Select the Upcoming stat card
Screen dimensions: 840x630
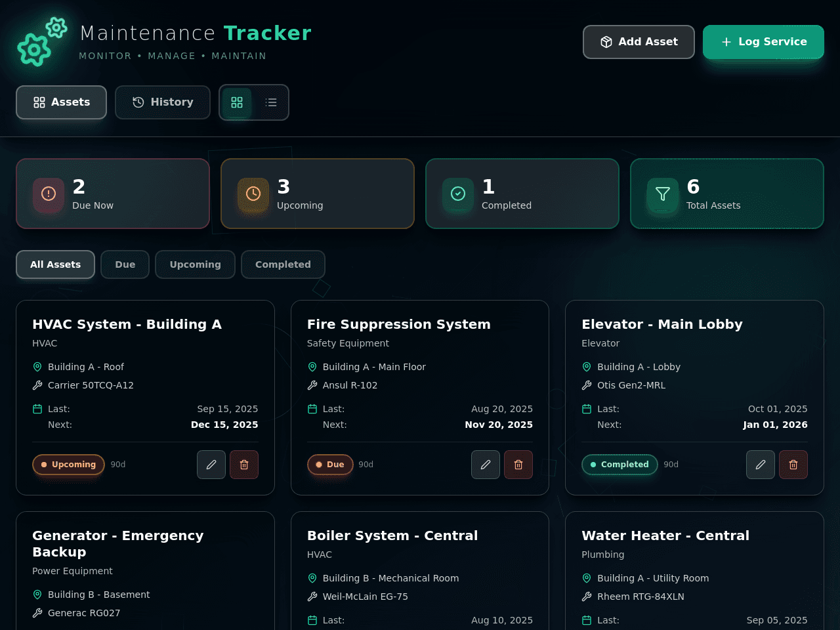[x=318, y=194]
